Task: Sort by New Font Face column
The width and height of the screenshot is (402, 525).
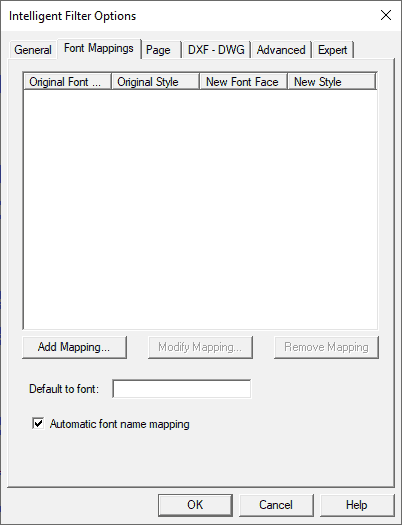Action: pyautogui.click(x=244, y=82)
